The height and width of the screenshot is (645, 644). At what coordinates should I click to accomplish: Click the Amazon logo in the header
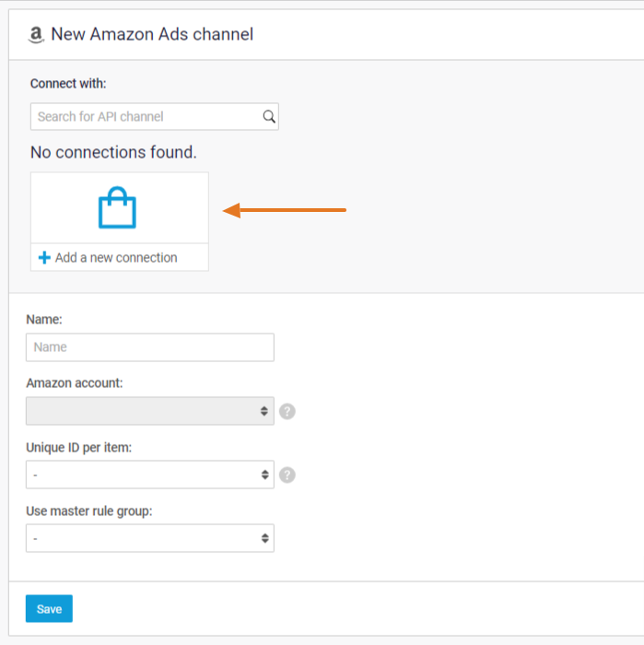coord(36,35)
